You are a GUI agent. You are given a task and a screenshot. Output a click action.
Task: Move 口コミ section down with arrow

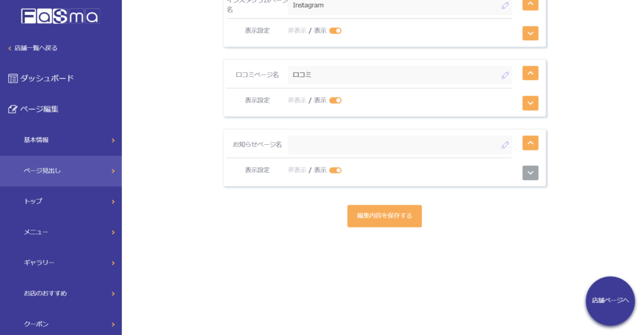pyautogui.click(x=530, y=103)
